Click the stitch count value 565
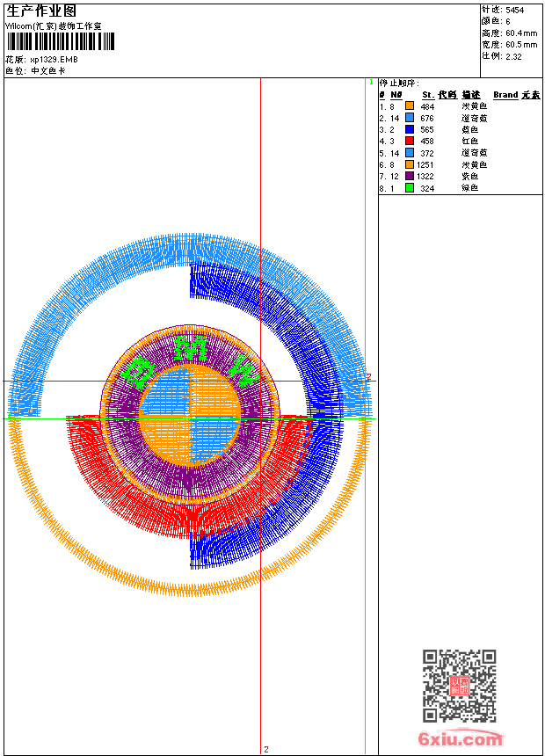 click(427, 130)
